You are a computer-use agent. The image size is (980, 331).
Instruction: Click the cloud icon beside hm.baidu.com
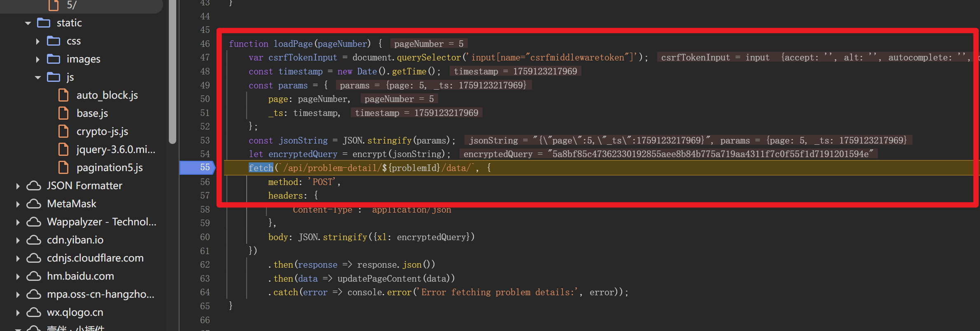click(34, 276)
